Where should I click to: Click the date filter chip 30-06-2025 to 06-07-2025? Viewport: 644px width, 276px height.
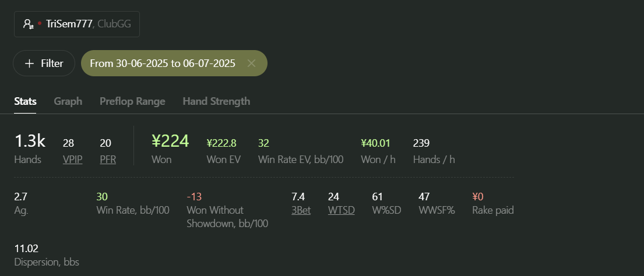click(x=174, y=63)
